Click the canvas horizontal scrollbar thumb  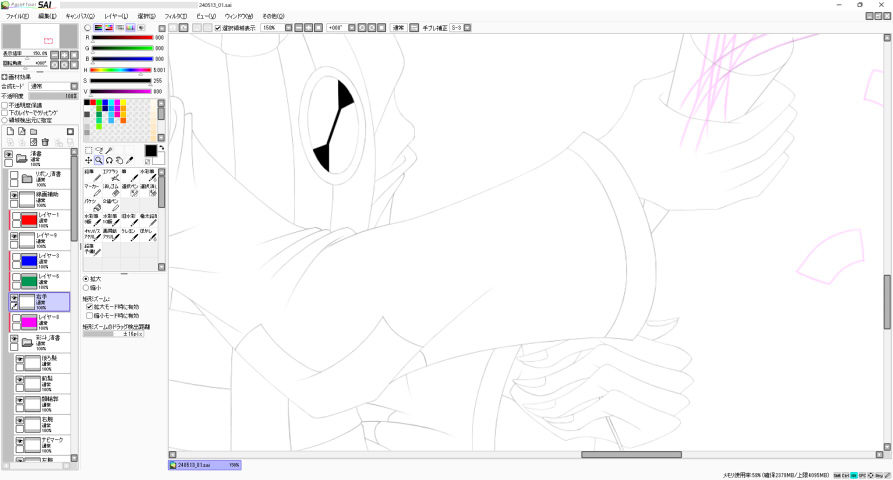point(631,454)
